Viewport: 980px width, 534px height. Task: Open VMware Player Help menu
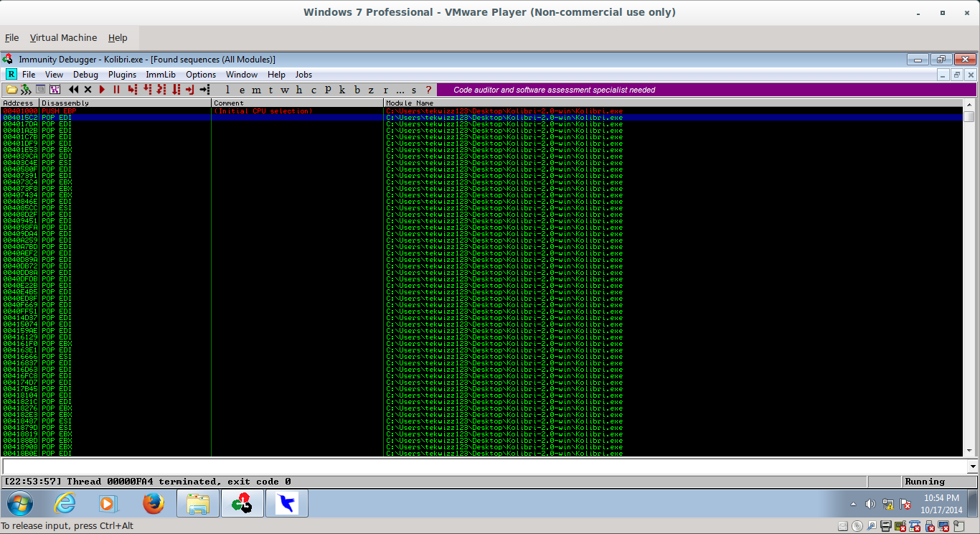tap(118, 38)
